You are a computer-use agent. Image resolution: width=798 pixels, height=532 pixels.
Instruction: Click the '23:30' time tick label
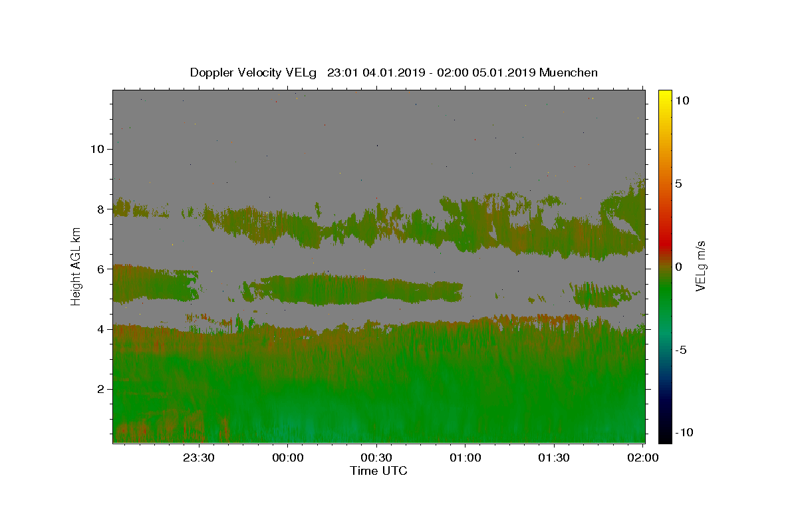tap(199, 458)
